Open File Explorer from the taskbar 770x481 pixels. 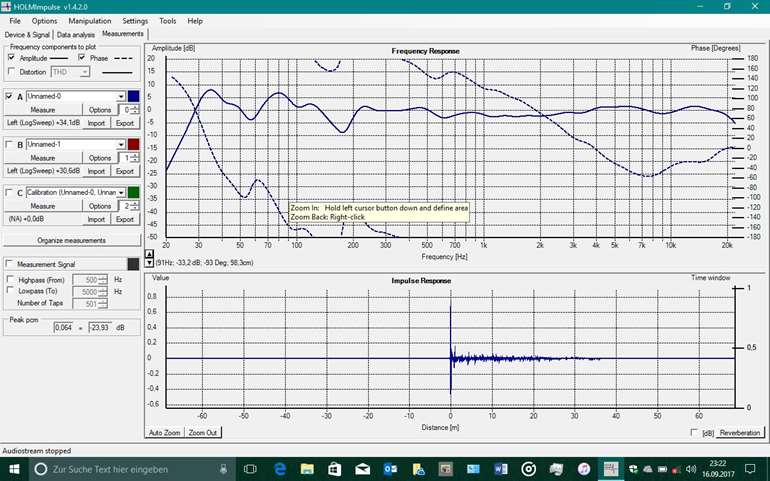[x=309, y=468]
